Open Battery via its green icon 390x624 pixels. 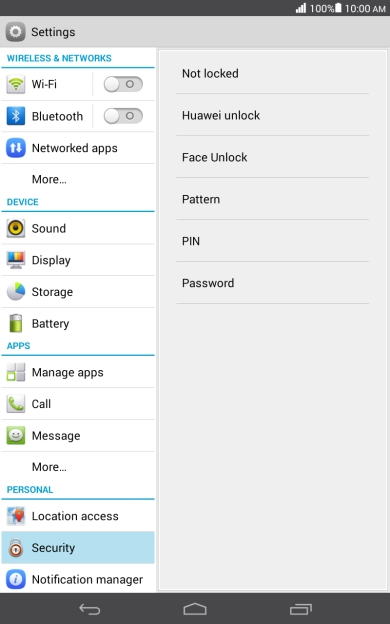tap(16, 323)
